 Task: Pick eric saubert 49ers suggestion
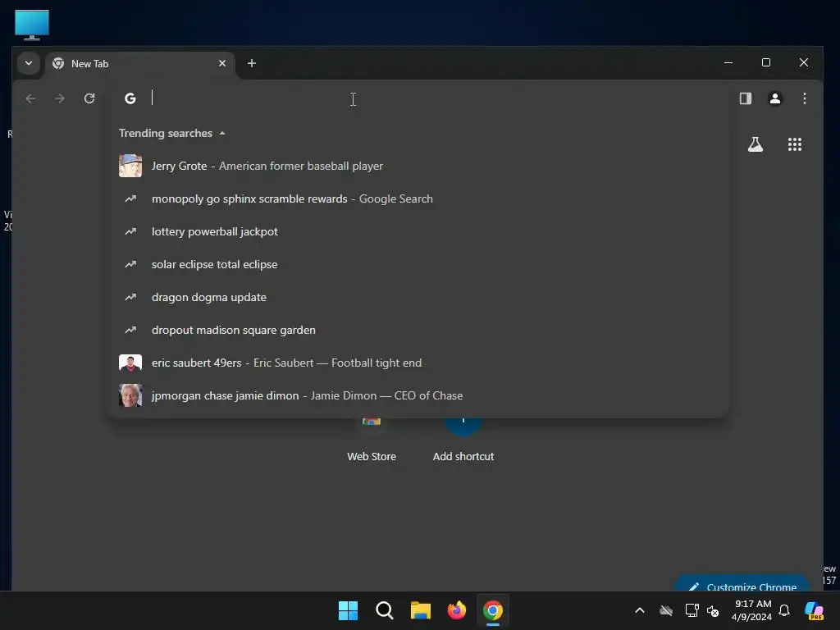[418, 363]
